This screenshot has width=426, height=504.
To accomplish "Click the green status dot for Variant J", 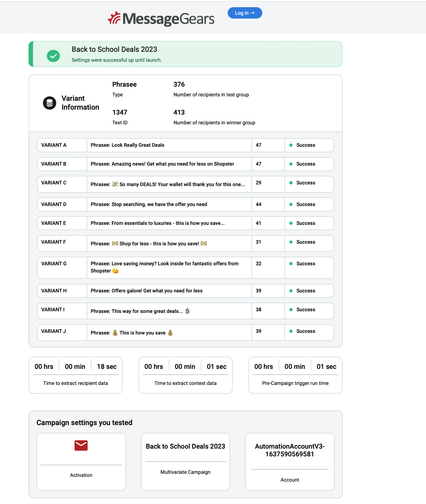I will [291, 331].
